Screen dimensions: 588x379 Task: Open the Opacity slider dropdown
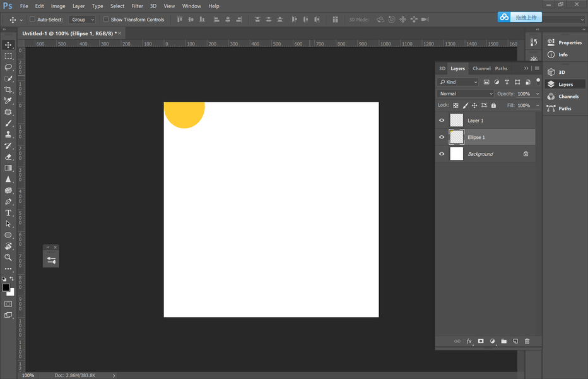(538, 94)
